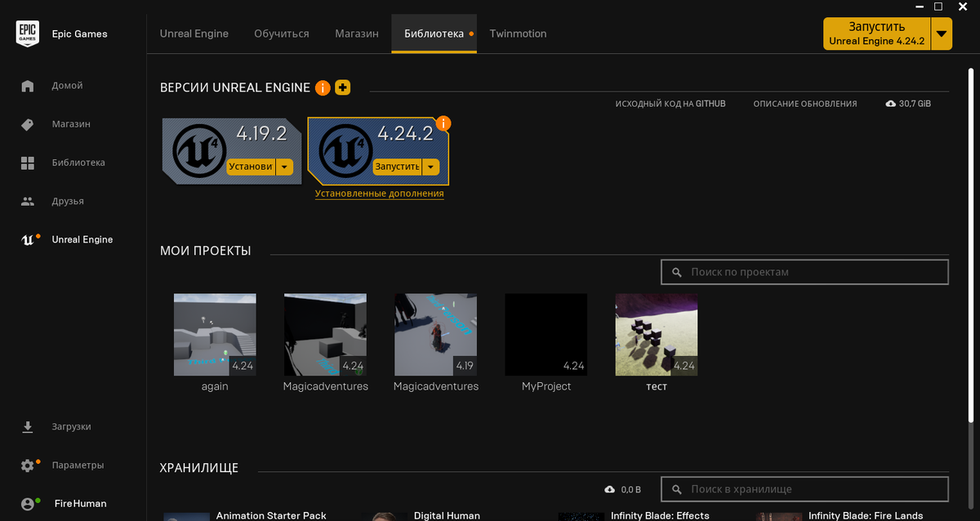Click the magnifier in project search

pos(676,272)
